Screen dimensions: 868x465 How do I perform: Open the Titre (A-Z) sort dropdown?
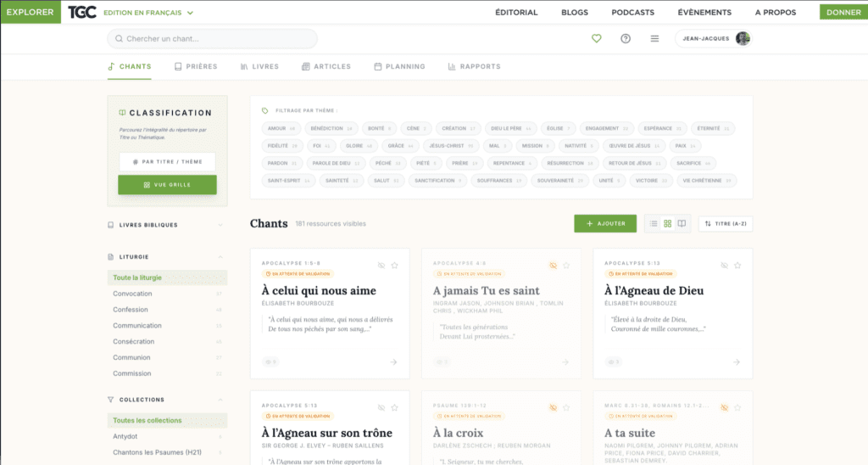(x=726, y=224)
